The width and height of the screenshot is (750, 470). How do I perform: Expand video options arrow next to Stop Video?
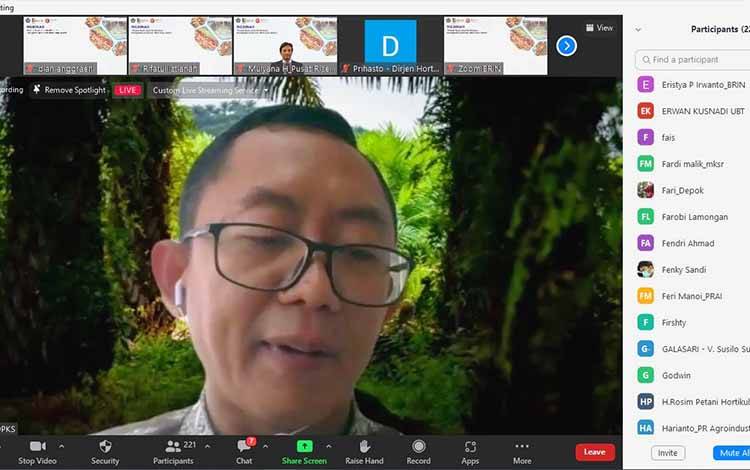[x=62, y=446]
